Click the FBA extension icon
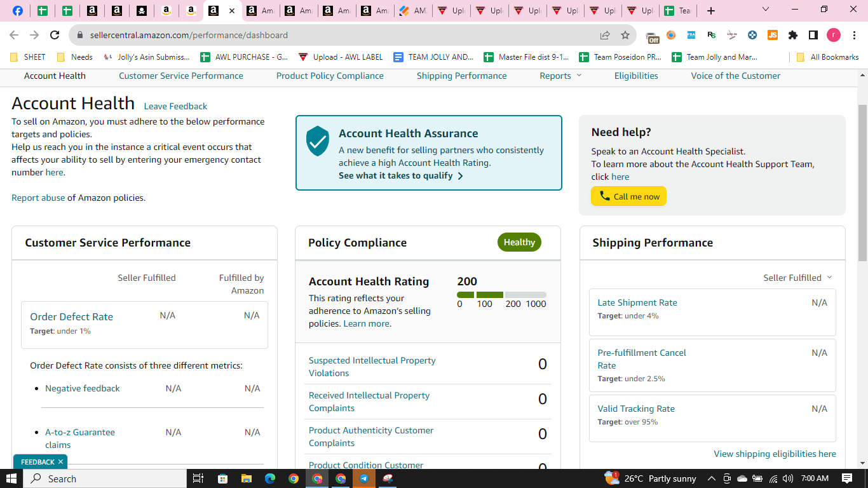Screen dimensions: 868x488 pos(691,35)
